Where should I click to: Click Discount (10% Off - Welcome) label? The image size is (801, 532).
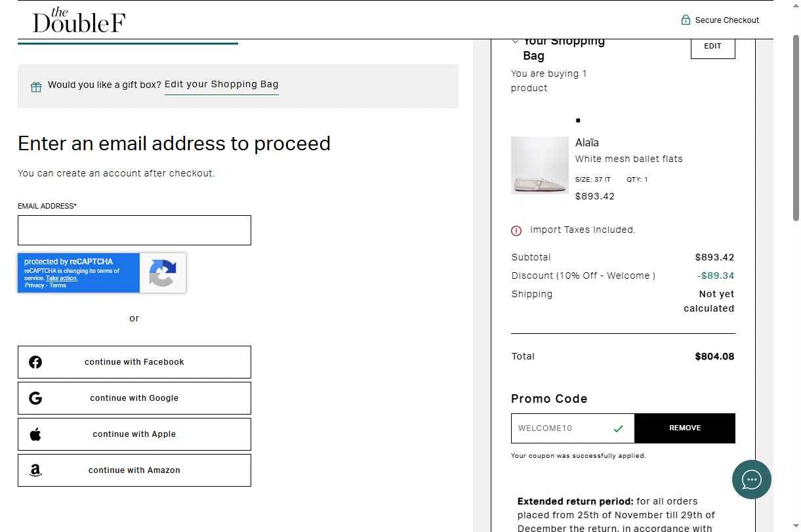click(583, 276)
